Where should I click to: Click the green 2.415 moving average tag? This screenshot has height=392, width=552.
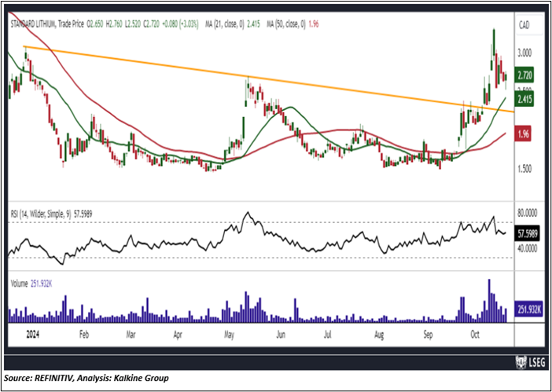(524, 99)
